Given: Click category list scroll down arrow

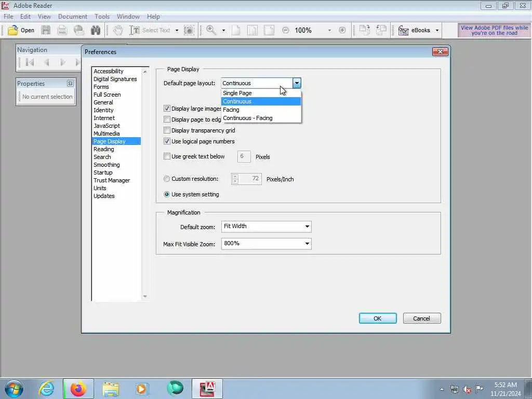Looking at the screenshot, I should click(145, 297).
